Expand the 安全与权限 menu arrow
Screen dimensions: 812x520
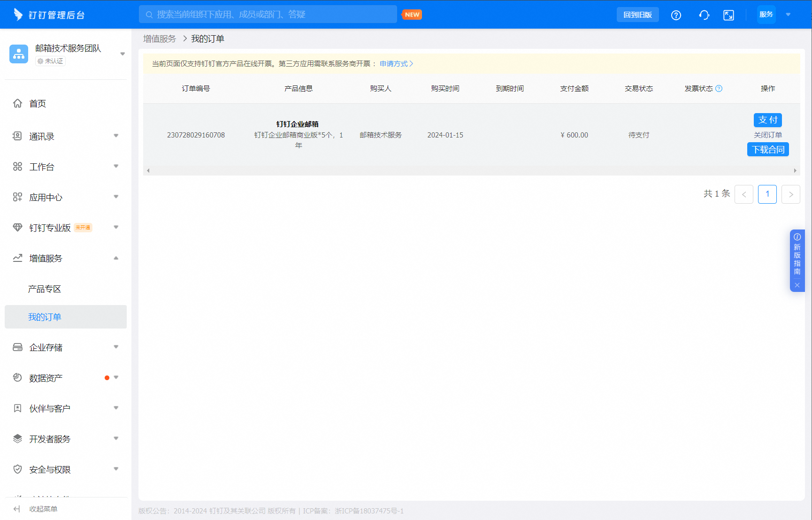click(x=116, y=469)
